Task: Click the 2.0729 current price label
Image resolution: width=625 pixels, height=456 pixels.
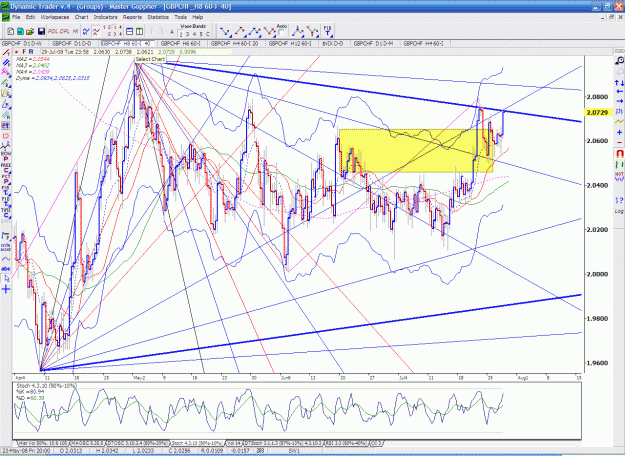Action: tap(598, 112)
